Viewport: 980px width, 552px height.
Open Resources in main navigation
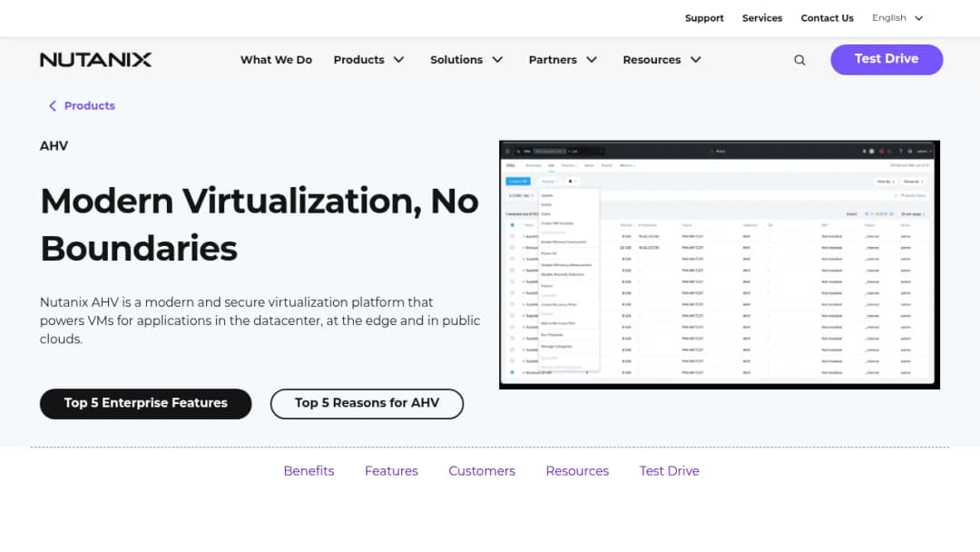point(652,60)
